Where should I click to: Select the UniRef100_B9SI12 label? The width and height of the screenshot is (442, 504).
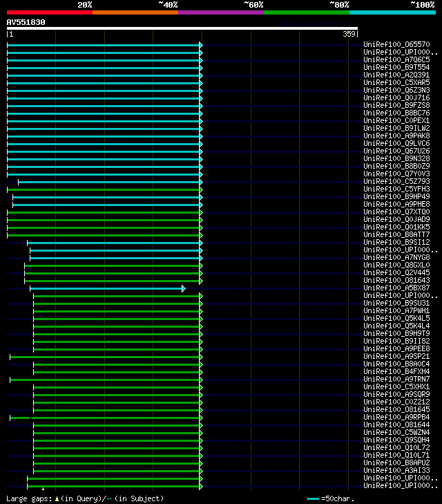tap(396, 243)
